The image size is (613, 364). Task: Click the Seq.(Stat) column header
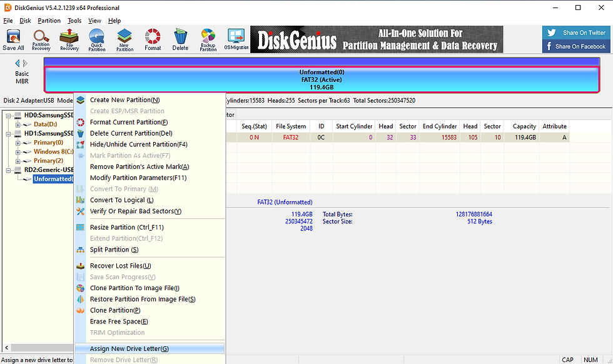254,126
